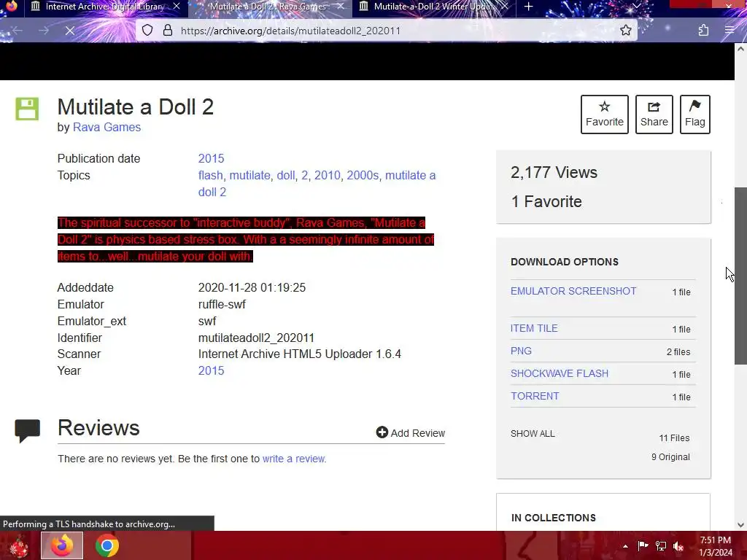Viewport: 747px width, 560px height.
Task: Download the ITEM TILE file
Action: (534, 328)
